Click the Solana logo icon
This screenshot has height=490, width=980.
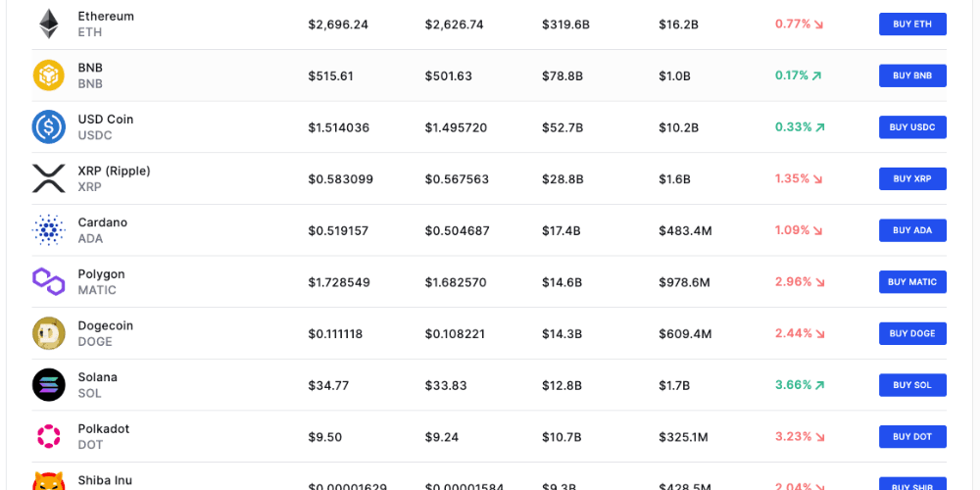[x=48, y=384]
